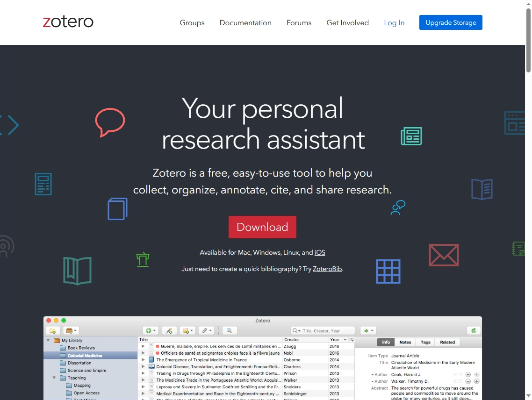Screen dimensions: 532x400
Task: Follow the ZoteroBib link
Action: [327, 269]
